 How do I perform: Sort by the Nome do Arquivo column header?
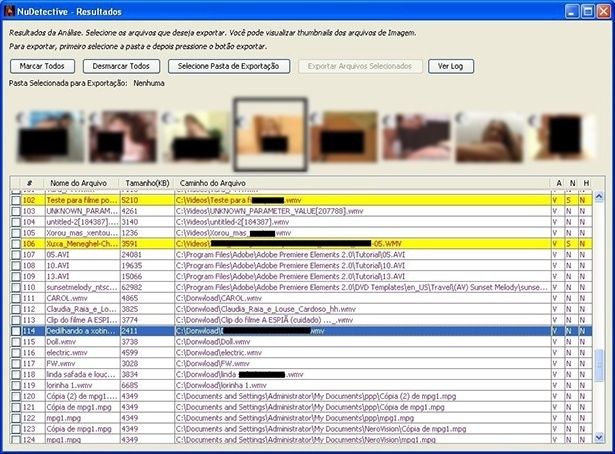82,183
